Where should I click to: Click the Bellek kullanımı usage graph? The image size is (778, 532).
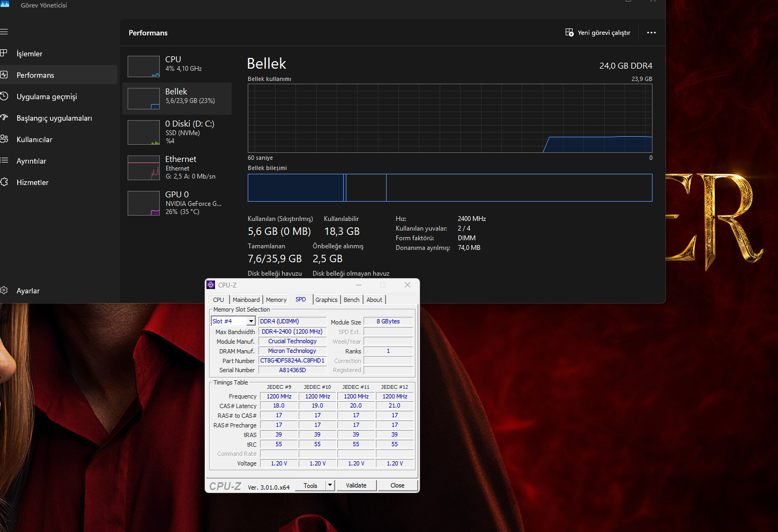[450, 118]
